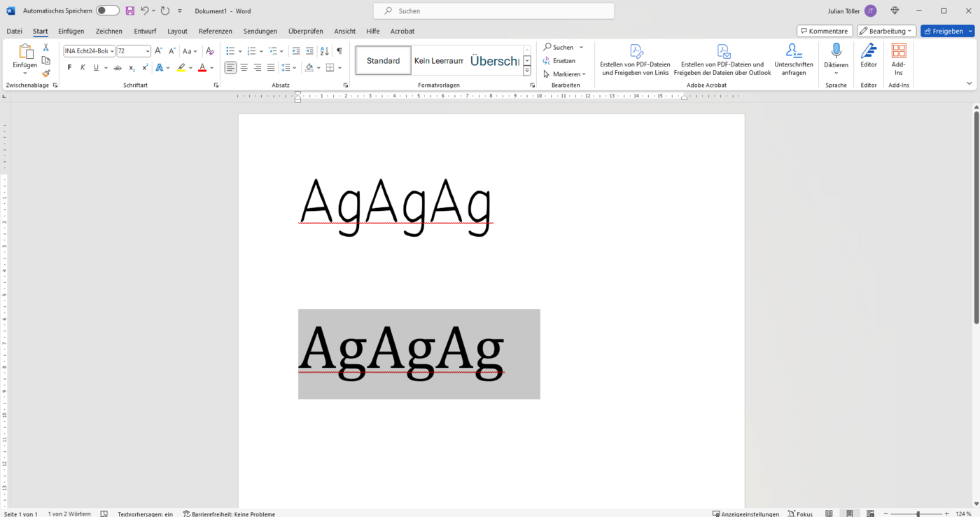Click the Save disk icon in title bar
This screenshot has height=517, width=980.
tap(130, 11)
